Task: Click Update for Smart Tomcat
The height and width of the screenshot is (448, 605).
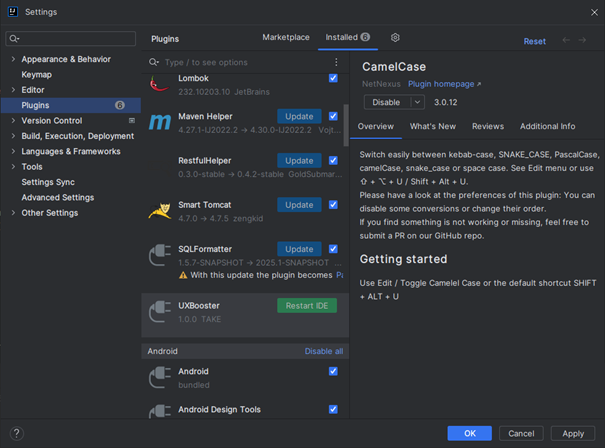Action: point(299,205)
